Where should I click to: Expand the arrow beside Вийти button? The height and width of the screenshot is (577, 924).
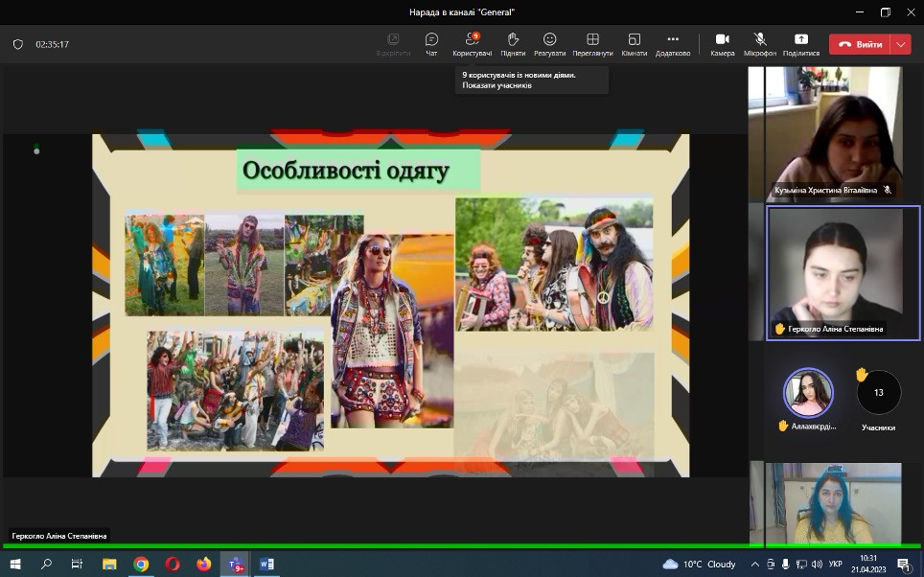pos(900,44)
